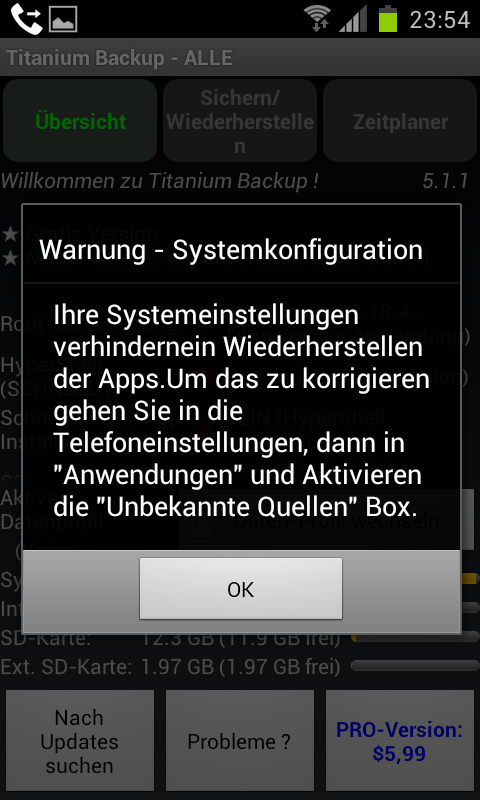480x800 pixels.
Task: Open the Sichern/Wiederherstellen tab
Action: click(x=240, y=121)
